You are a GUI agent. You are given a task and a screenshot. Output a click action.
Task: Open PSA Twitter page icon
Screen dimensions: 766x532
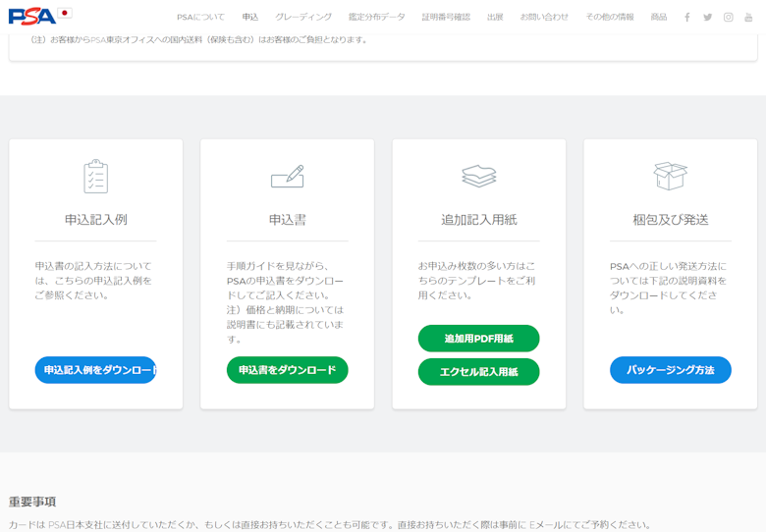tap(707, 17)
